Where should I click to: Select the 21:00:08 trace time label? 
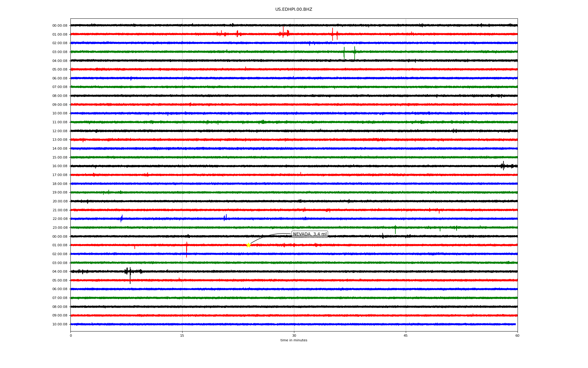click(x=60, y=210)
